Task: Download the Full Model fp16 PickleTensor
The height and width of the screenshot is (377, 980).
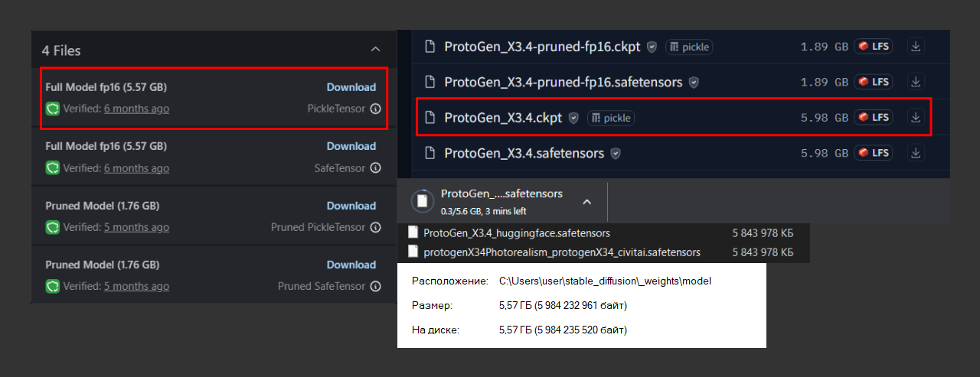Action: click(351, 87)
